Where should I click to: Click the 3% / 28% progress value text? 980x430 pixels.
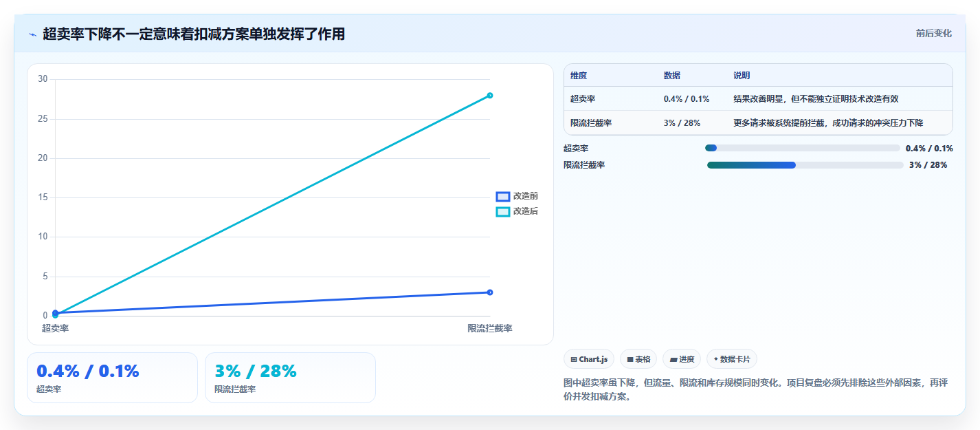(x=928, y=165)
